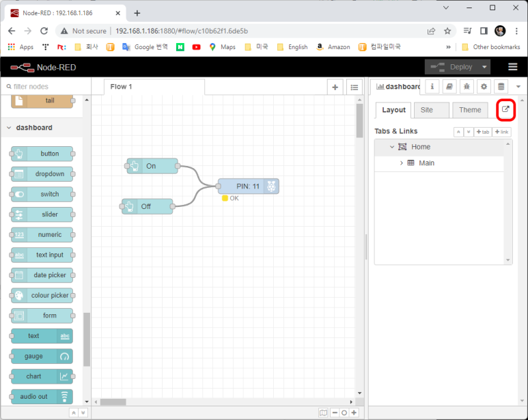Open the dashboard in a new window

coord(505,110)
